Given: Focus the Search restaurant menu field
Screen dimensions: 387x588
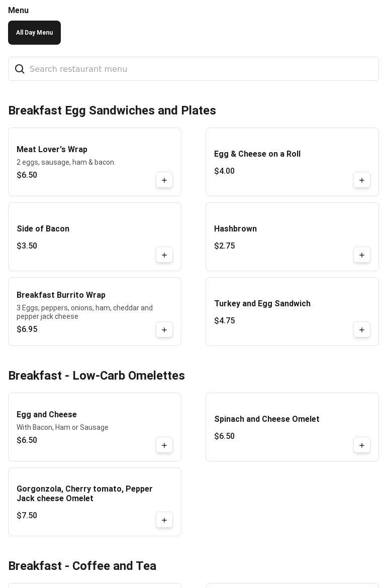Looking at the screenshot, I should pos(201,69).
